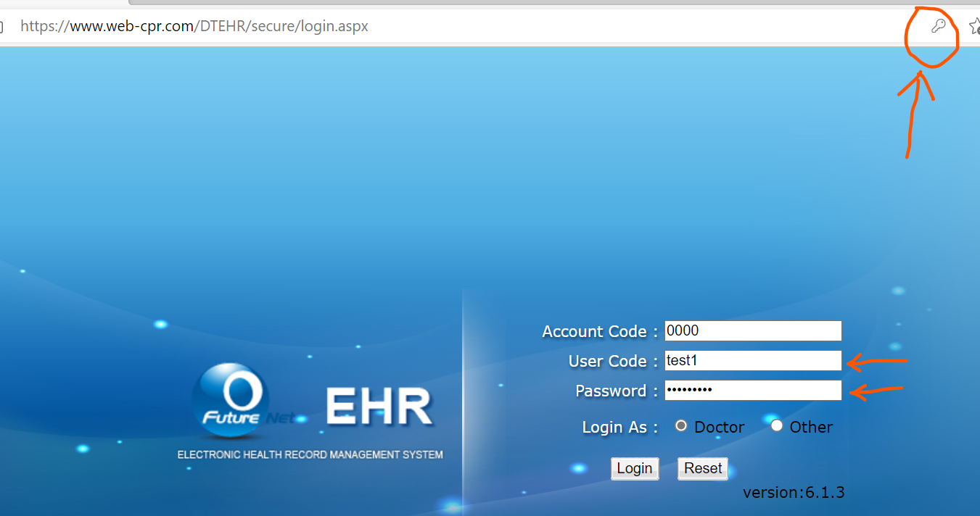Image resolution: width=980 pixels, height=516 pixels.
Task: Click the FutureNet globe logo
Action: pyautogui.click(x=231, y=401)
